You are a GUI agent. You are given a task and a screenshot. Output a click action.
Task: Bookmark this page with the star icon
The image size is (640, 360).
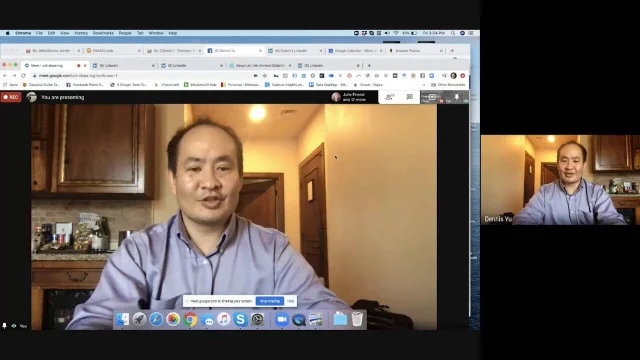click(x=264, y=76)
